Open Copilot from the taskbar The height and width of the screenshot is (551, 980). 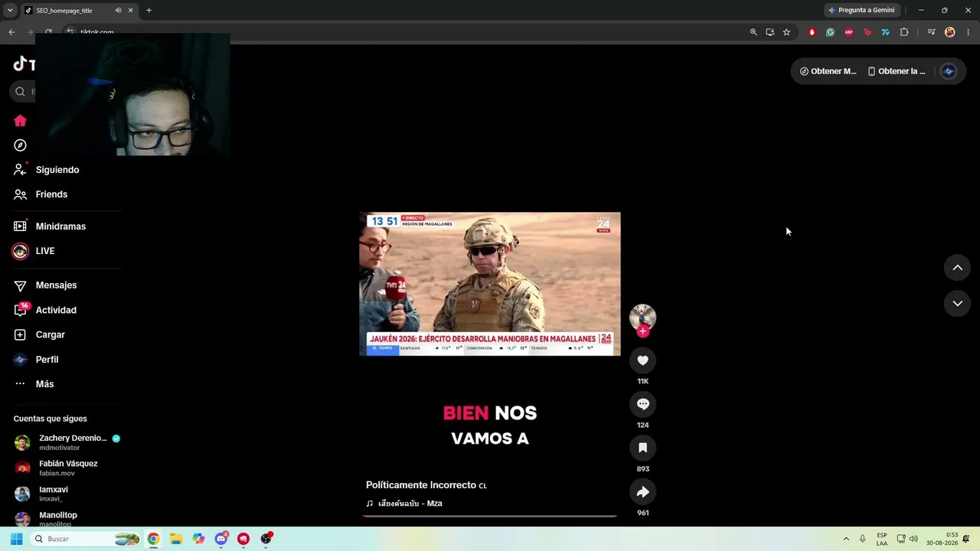(199, 539)
